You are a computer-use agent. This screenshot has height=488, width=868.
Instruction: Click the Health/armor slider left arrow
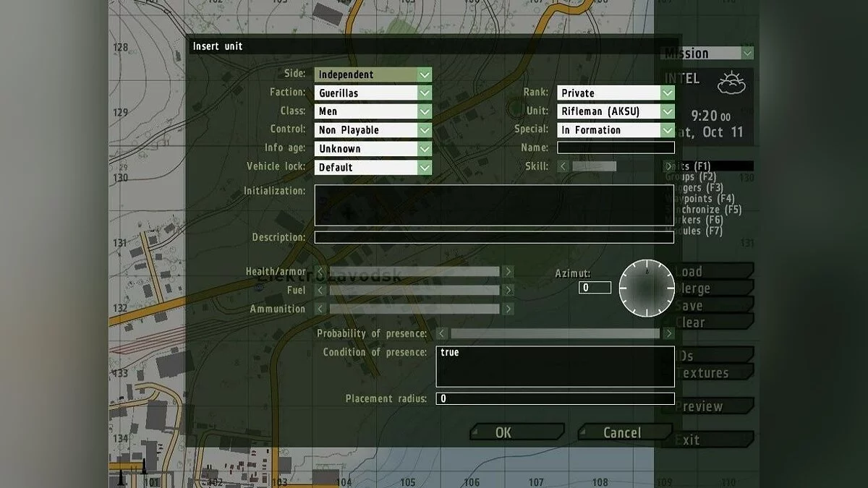tap(322, 272)
